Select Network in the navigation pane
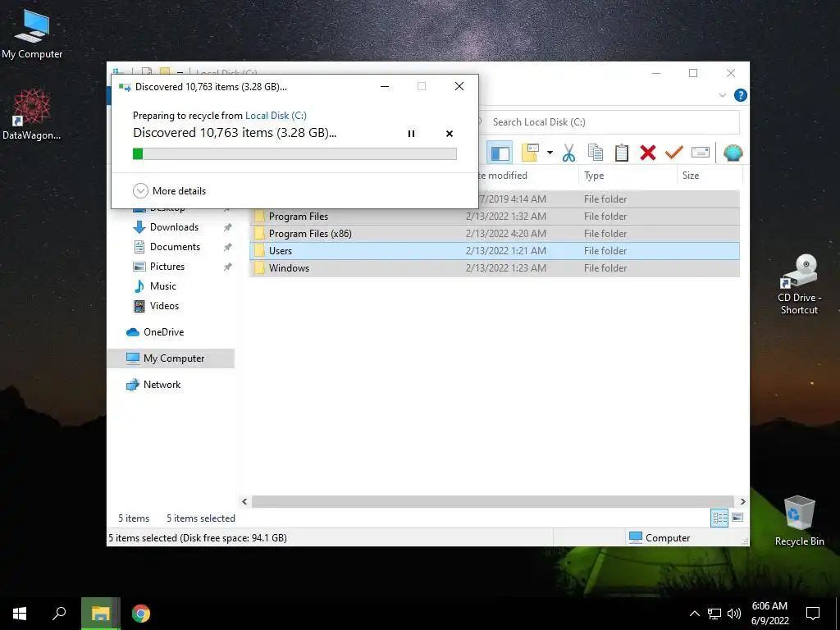This screenshot has height=630, width=840. tap(162, 385)
